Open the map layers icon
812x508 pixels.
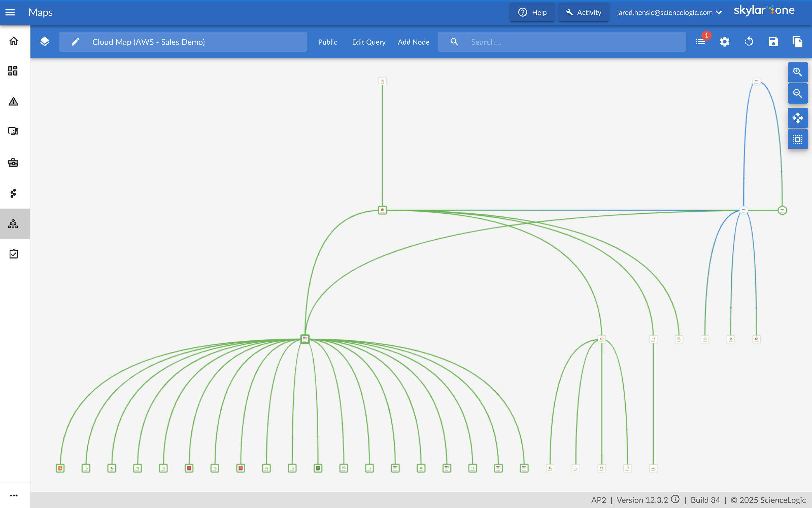pos(45,42)
